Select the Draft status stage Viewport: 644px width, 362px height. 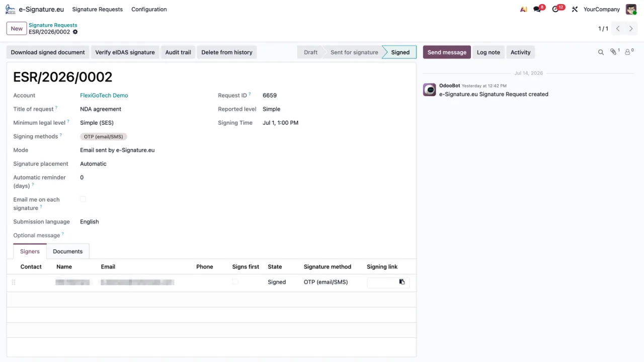coord(310,52)
